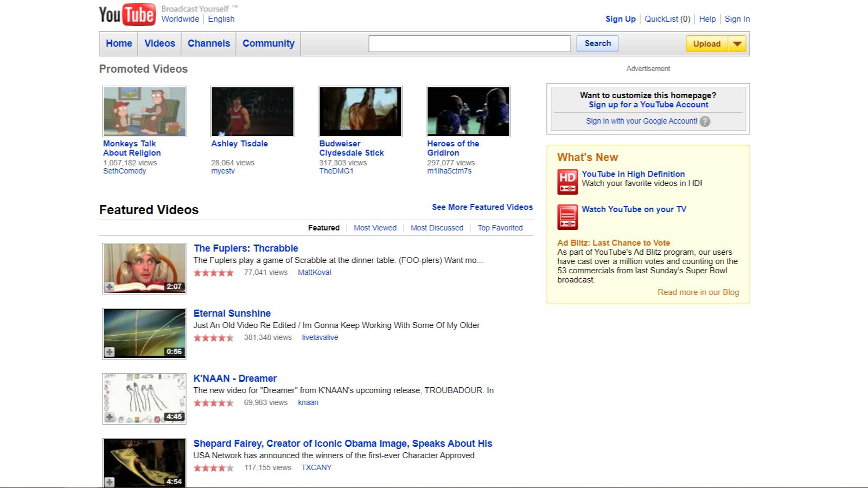Viewport: 868px width, 488px height.
Task: Expand the Upload dropdown arrow
Action: [x=737, y=44]
